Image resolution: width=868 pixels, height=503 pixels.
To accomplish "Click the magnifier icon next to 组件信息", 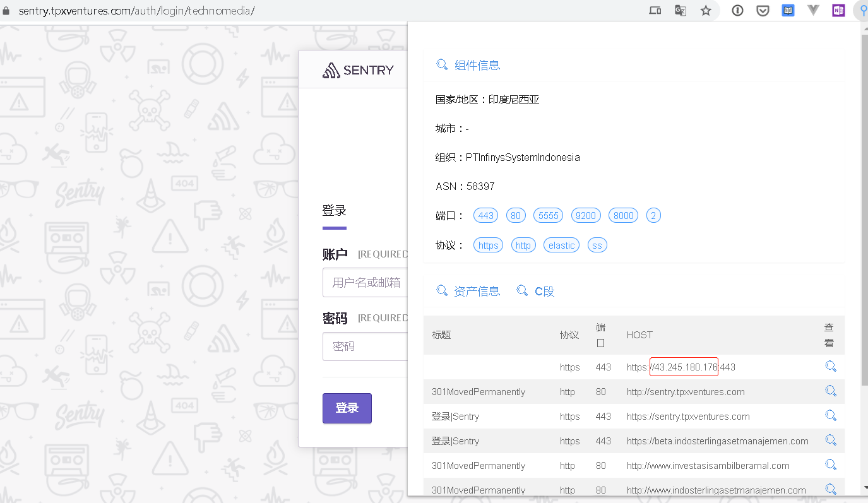I will [443, 64].
